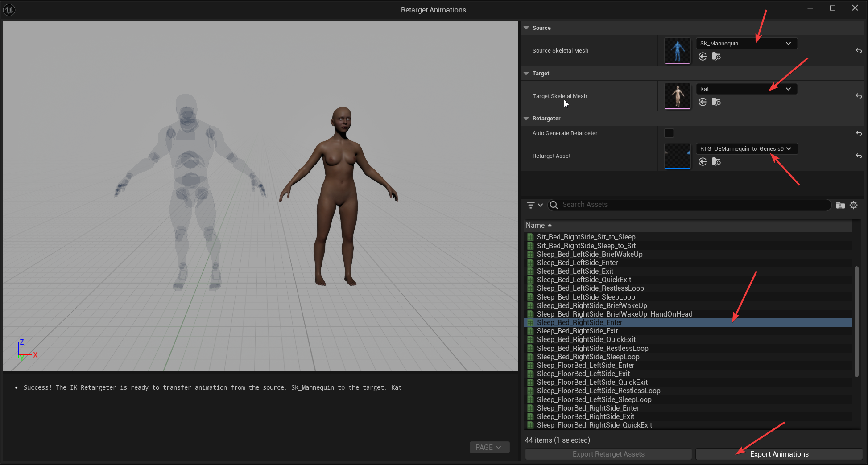Image resolution: width=868 pixels, height=465 pixels.
Task: Select Sleep_Bed_RightSide_Enter animation
Action: point(688,322)
